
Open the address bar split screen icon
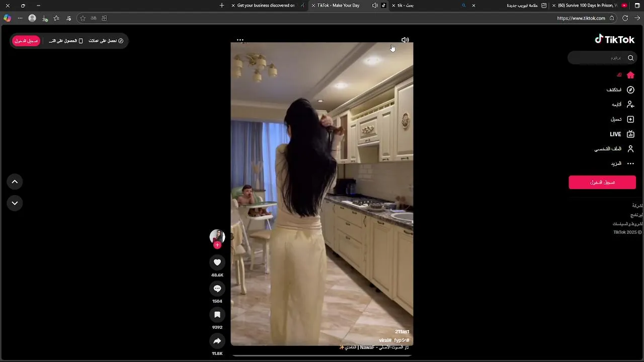(x=104, y=18)
